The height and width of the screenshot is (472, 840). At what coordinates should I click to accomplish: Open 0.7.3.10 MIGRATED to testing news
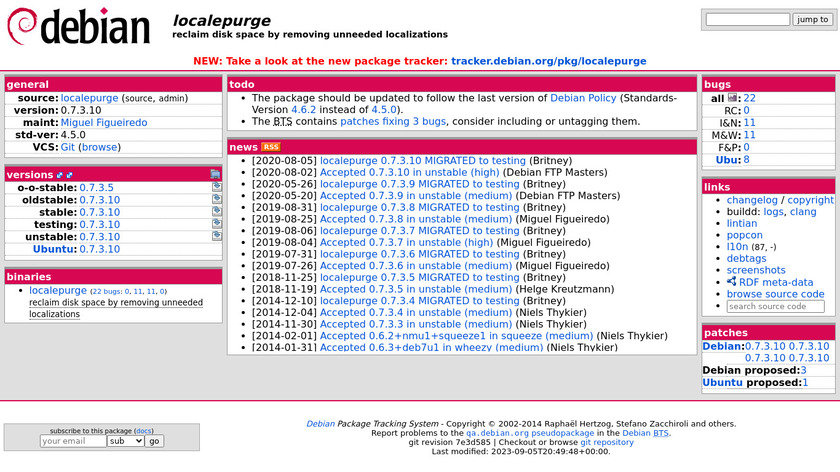pyautogui.click(x=423, y=161)
